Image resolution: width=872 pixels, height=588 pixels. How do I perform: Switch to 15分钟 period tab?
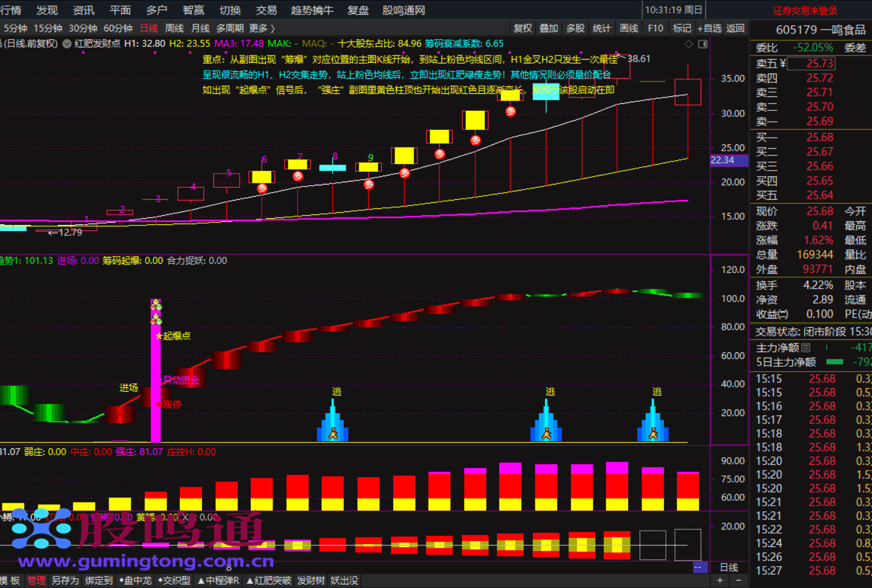(48, 28)
